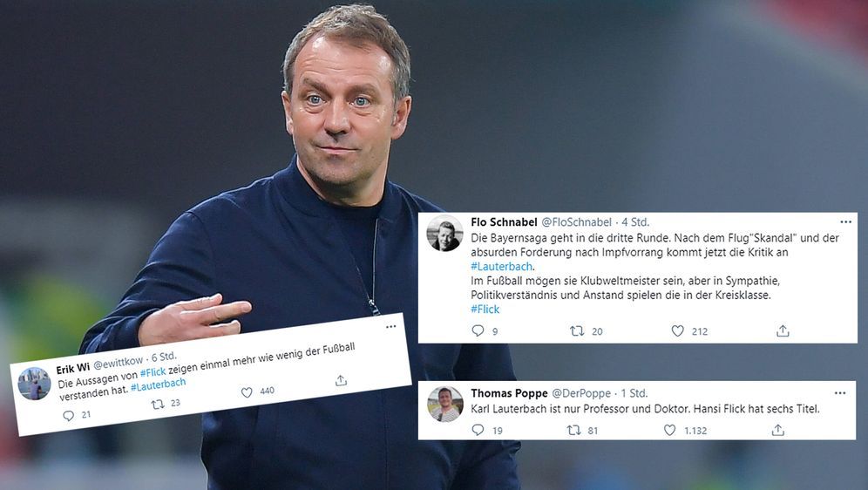Viewport: 868px width, 490px height.
Task: Reply to Erik Wi's tweet
Action: click(68, 415)
